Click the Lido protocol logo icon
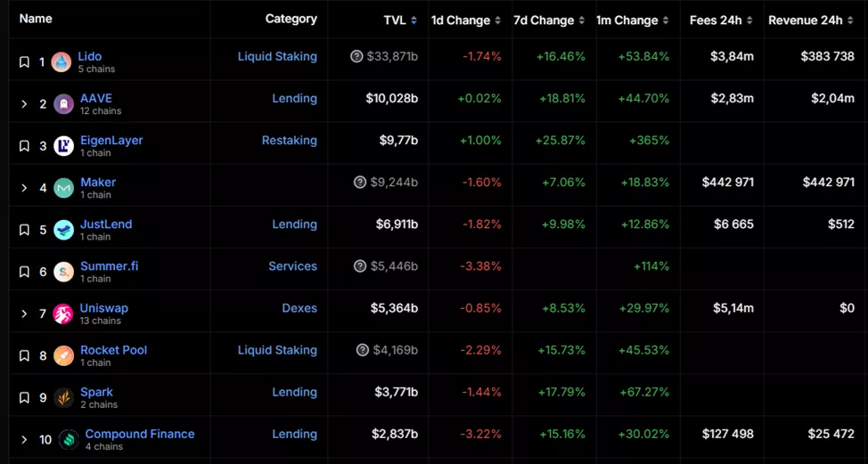The width and height of the screenshot is (868, 464). click(x=61, y=62)
